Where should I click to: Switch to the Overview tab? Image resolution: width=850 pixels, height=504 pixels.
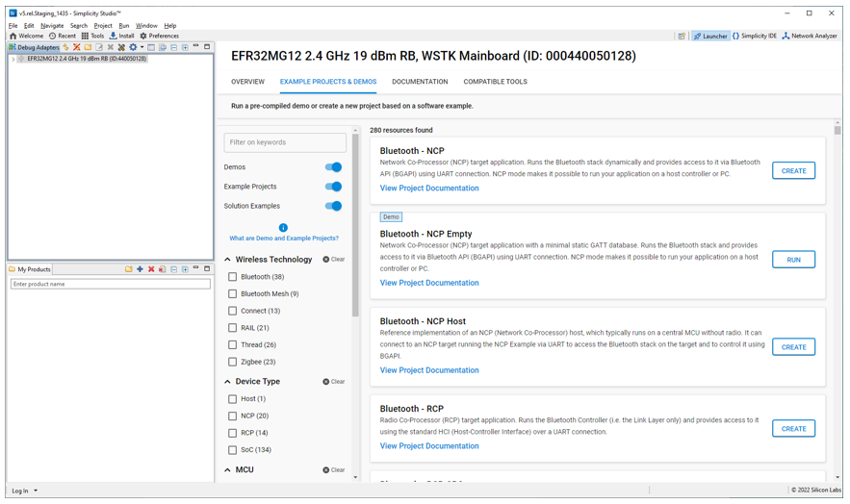pyautogui.click(x=247, y=82)
